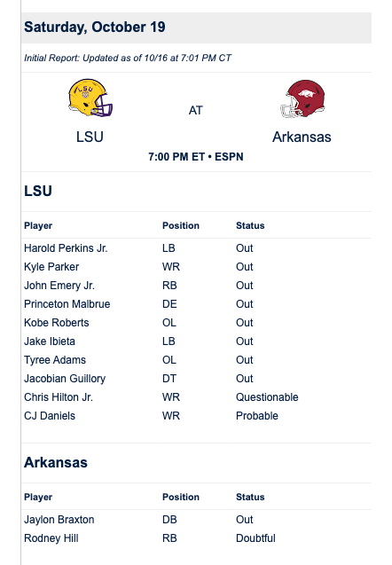This screenshot has height=565, width=392.
Task: Click the Status column header in Arkansas table
Action: 250,497
